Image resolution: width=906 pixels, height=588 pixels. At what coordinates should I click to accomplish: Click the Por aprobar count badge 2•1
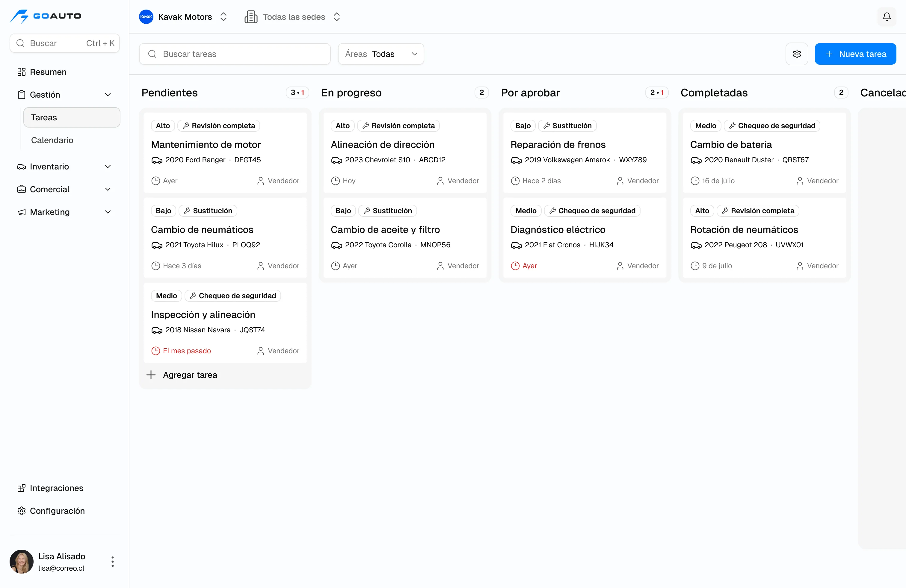657,93
